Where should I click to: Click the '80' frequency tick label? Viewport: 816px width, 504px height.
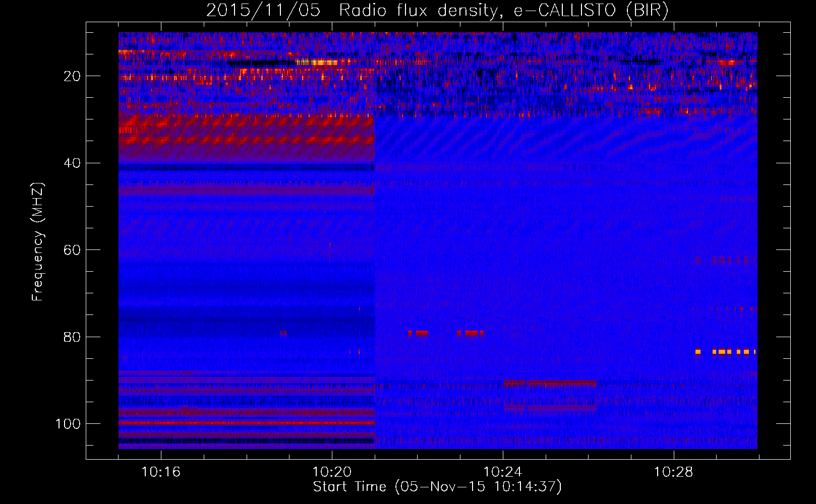73,337
